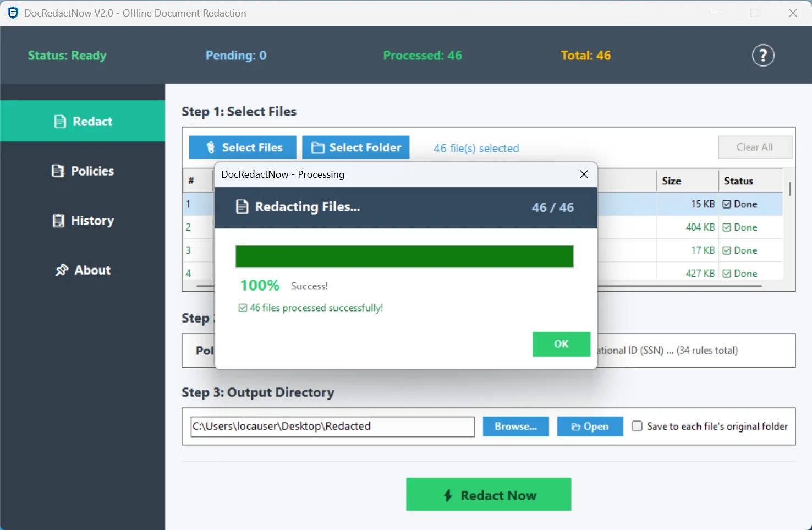Enable Save to each file's original folder
This screenshot has width=812, height=530.
637,426
